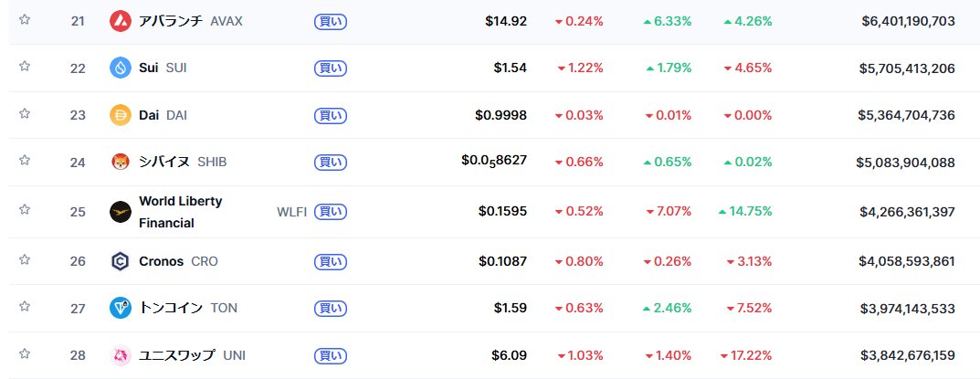Click the Cronos hexagon logo
Viewport: 980px width, 379px height.
(121, 261)
